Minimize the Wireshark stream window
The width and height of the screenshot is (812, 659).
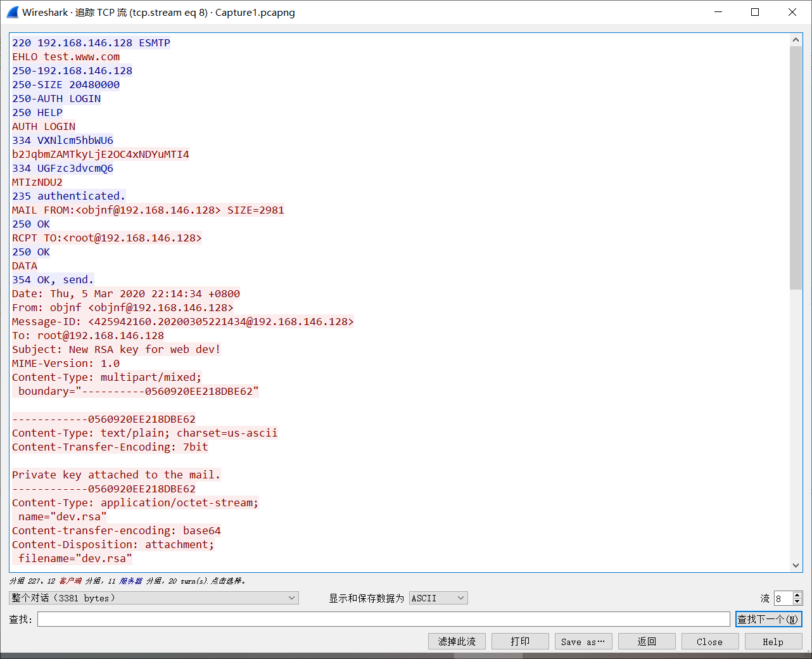[718, 12]
